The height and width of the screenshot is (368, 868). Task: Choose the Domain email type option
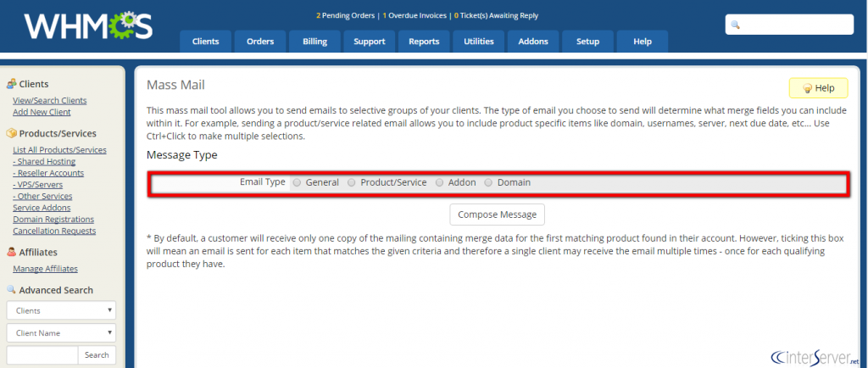(x=488, y=182)
